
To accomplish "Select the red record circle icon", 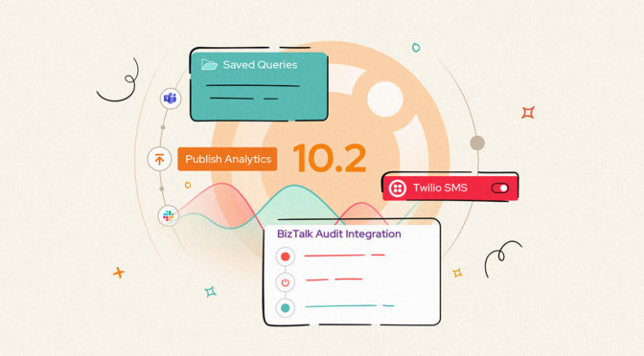I will click(285, 256).
